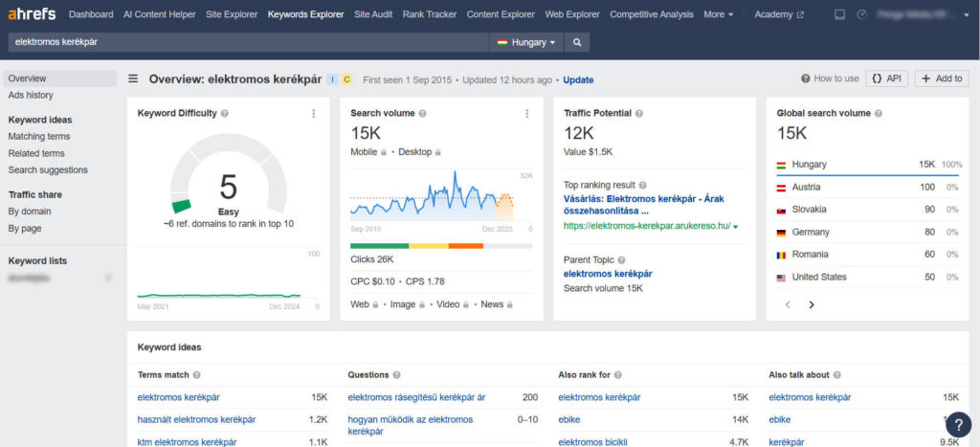Expand arrow next to arukereso.hu URL
Screen dimensions: 980x447
pos(736,227)
